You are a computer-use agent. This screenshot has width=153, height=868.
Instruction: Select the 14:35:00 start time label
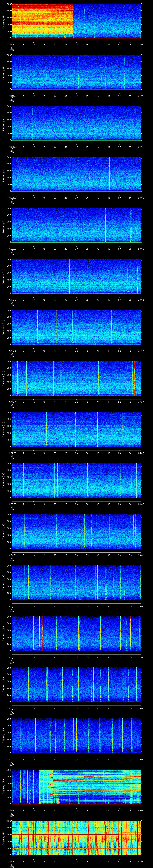tap(12, 606)
